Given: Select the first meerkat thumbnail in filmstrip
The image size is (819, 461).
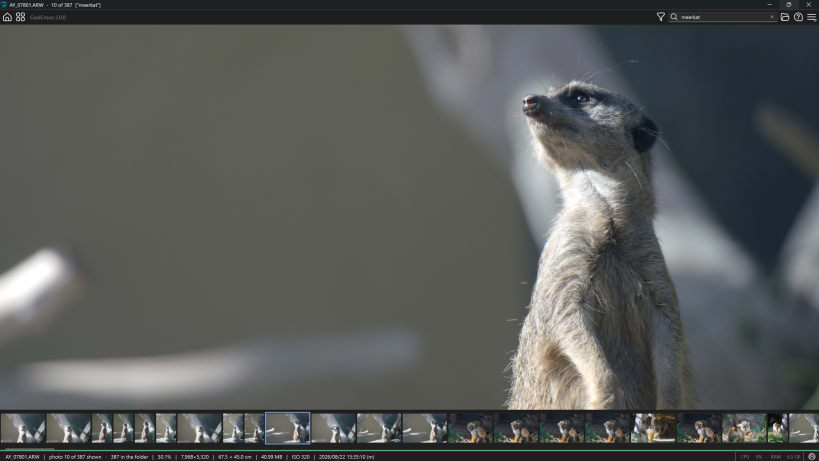Looking at the screenshot, I should pos(23,428).
